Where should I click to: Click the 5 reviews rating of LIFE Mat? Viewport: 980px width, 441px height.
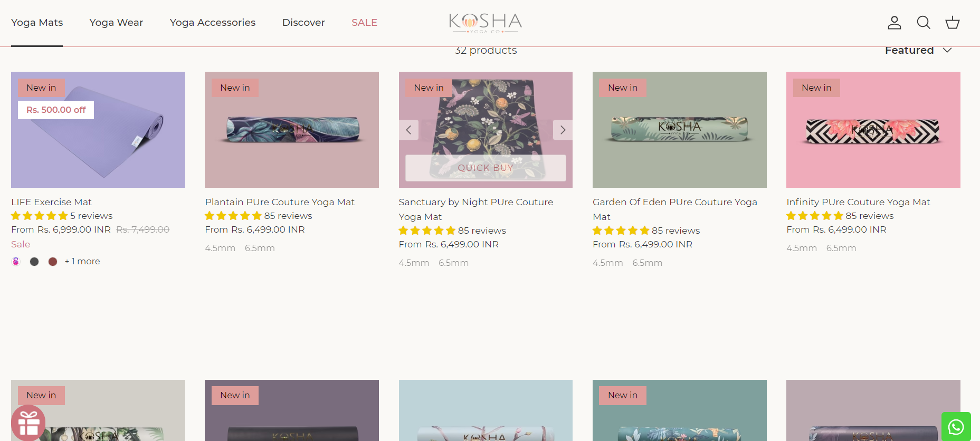click(x=62, y=216)
